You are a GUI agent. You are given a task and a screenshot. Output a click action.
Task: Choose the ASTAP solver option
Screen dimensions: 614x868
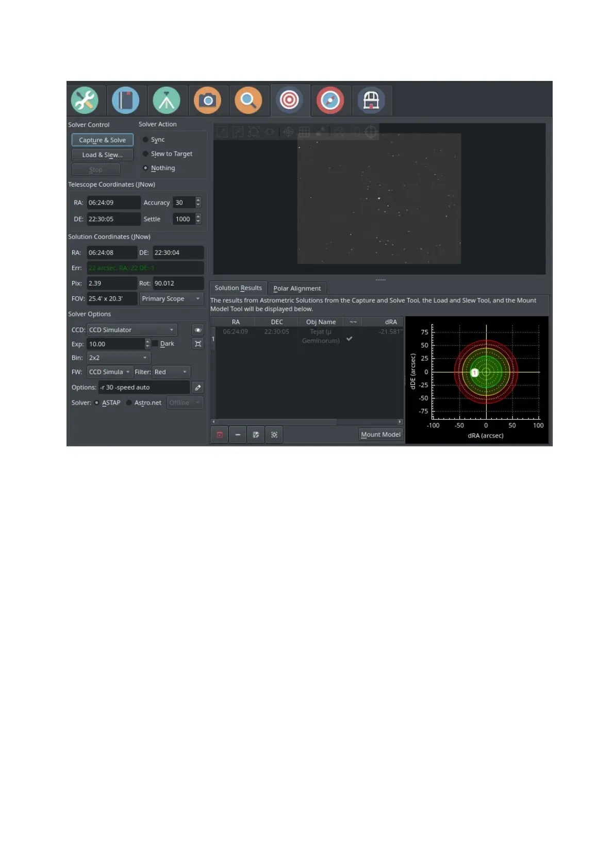(107, 403)
